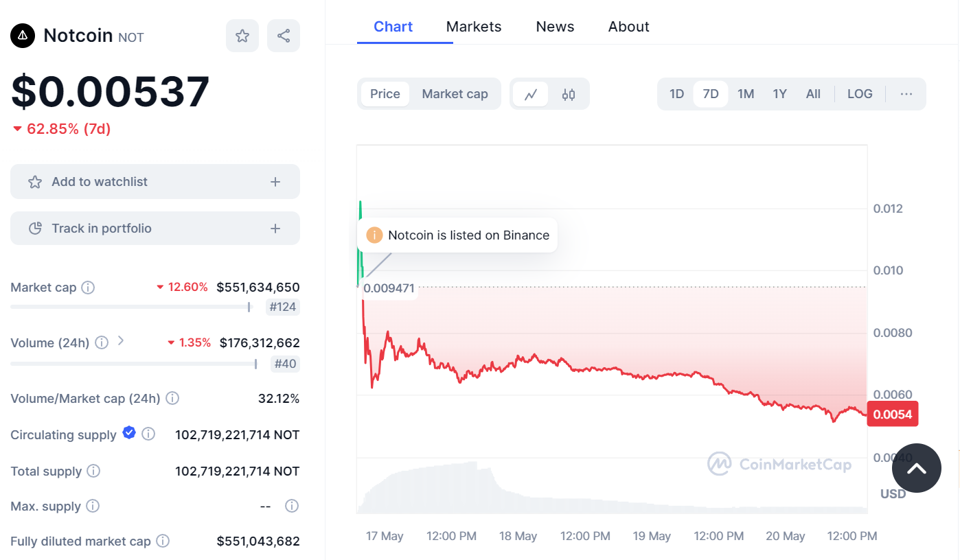Set chart range to 1M
Screen dimensions: 960x560
[746, 94]
